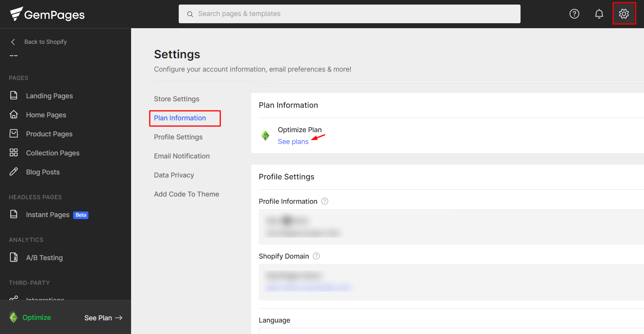The height and width of the screenshot is (334, 644).
Task: Click the Optimize Plan text
Action: [x=300, y=130]
